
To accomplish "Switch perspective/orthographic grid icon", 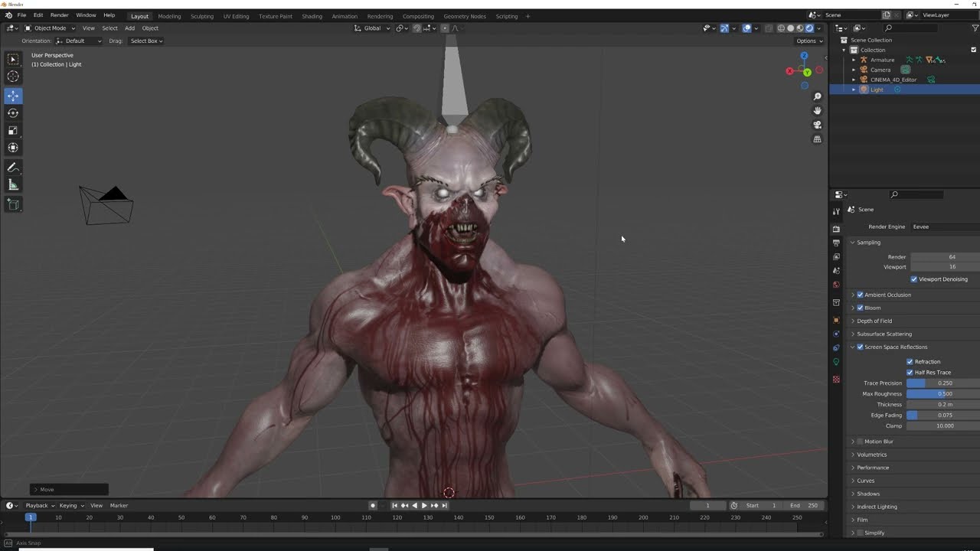I will click(x=817, y=139).
